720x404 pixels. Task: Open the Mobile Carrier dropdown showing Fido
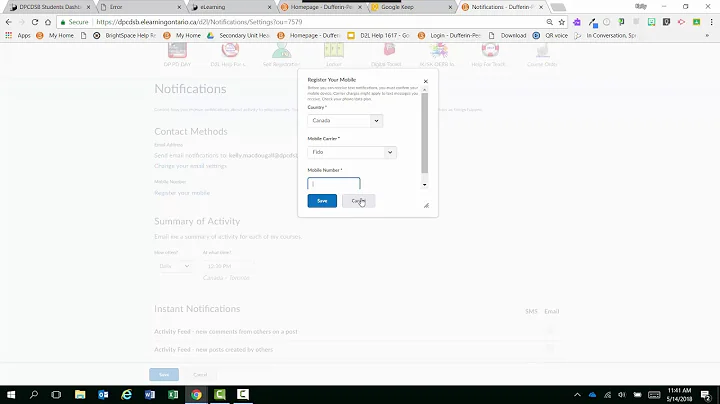(x=352, y=152)
